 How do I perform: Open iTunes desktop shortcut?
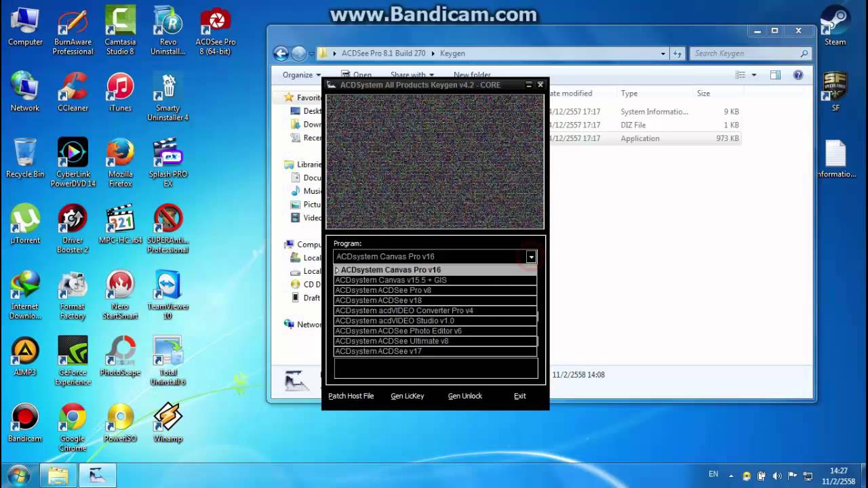click(120, 92)
